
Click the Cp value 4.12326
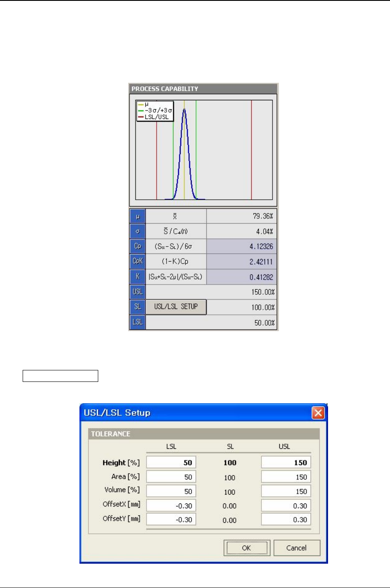tap(261, 246)
